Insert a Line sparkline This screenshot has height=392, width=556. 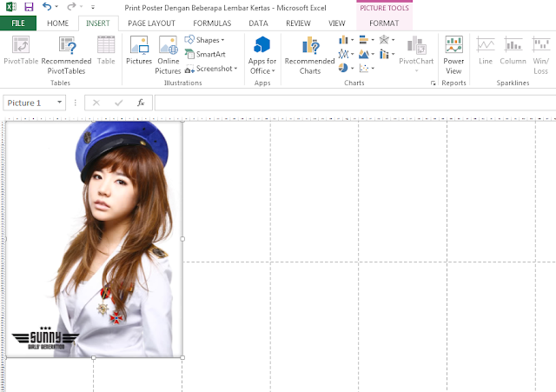486,50
